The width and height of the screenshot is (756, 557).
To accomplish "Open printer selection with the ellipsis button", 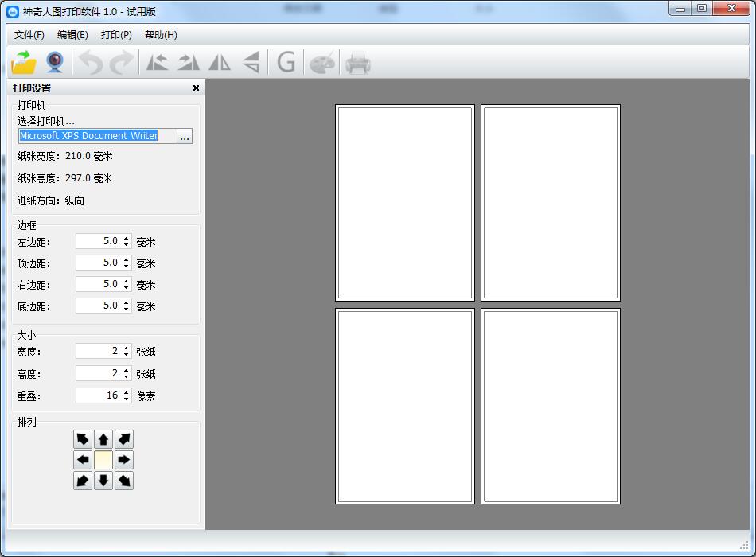I will (185, 136).
